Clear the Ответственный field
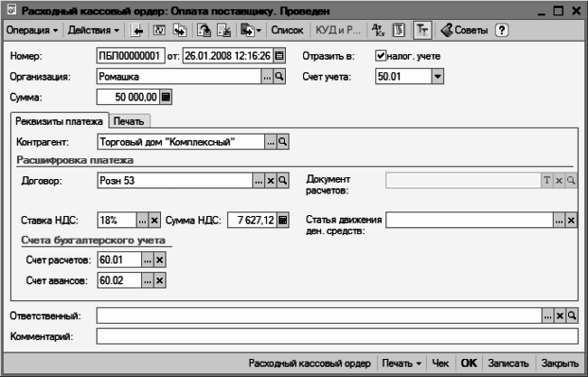Image resolution: width=588 pixels, height=377 pixels. click(560, 316)
